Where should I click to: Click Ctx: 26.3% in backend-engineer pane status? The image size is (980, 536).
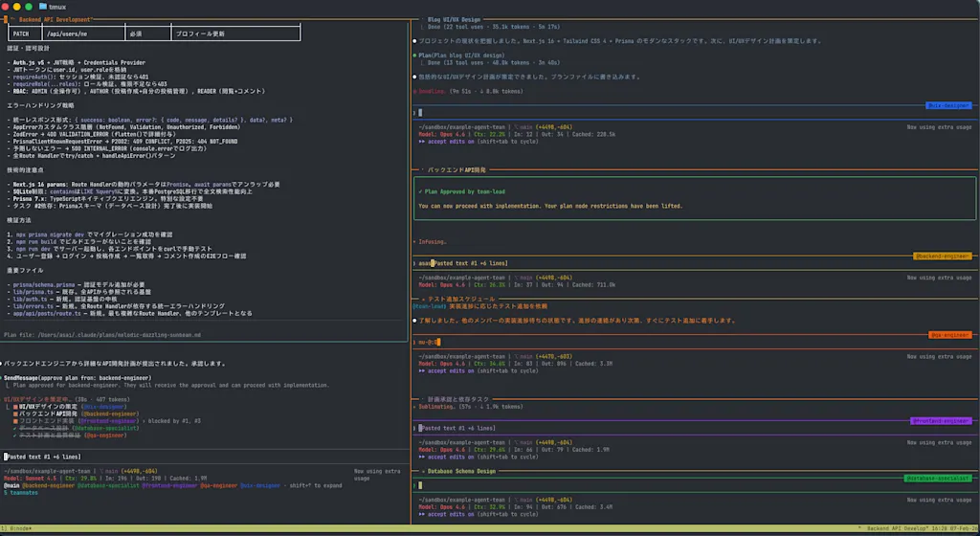click(x=489, y=285)
